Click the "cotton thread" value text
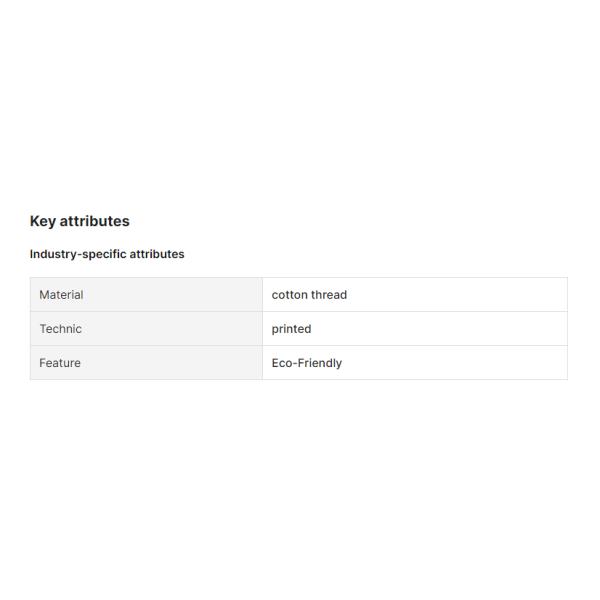Viewport: 600px width, 600px height. [309, 295]
